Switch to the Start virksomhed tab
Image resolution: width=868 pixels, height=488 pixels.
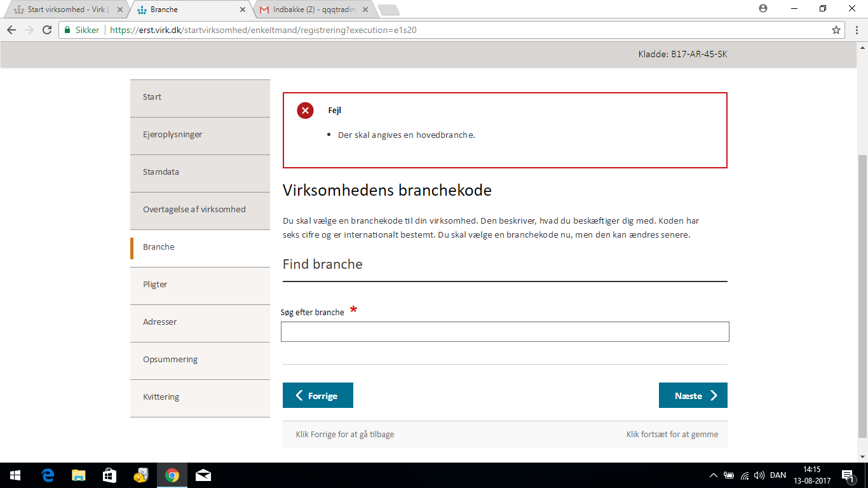tap(67, 10)
